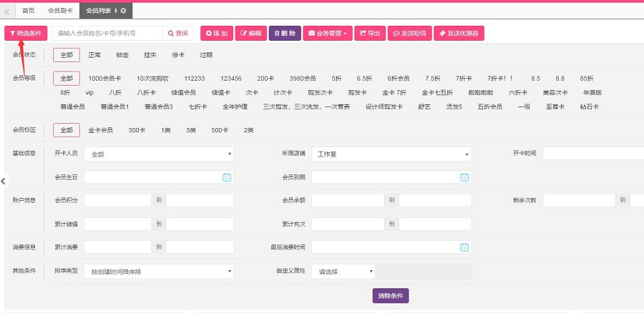Select 锁定 member status
This screenshot has width=644, height=313.
tap(122, 55)
